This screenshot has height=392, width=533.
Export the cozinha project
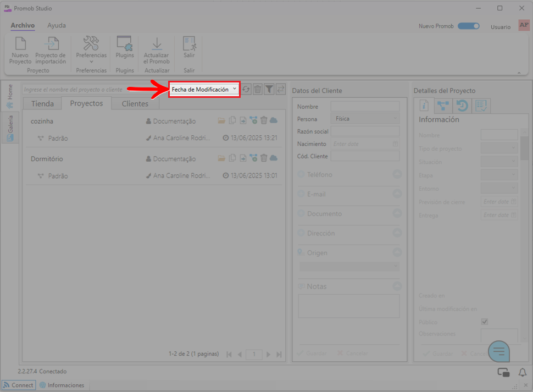pos(243,120)
